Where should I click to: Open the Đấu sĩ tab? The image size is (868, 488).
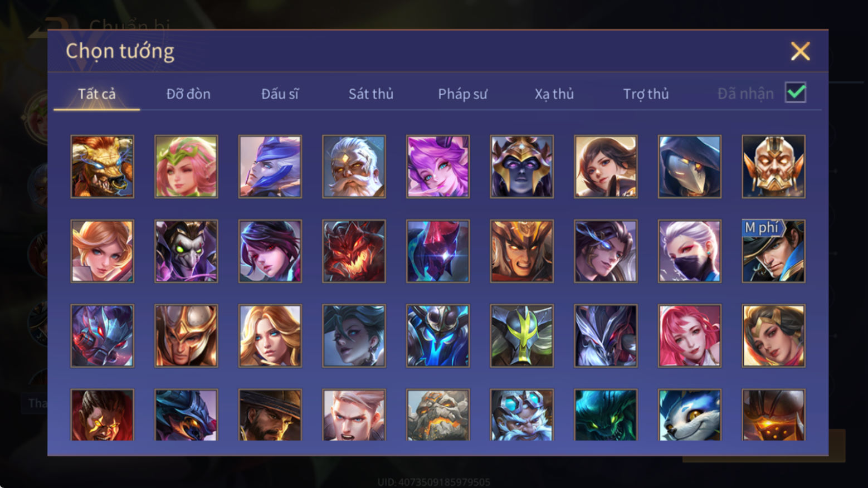[280, 94]
